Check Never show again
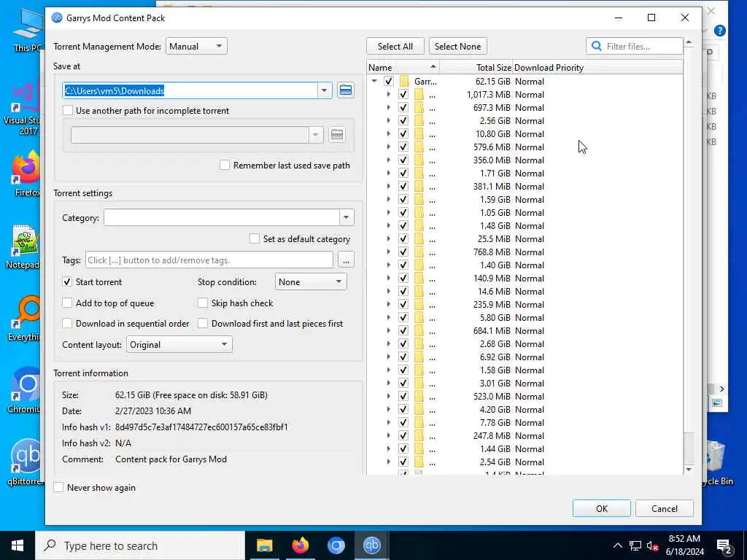This screenshot has width=747, height=560. 58,488
